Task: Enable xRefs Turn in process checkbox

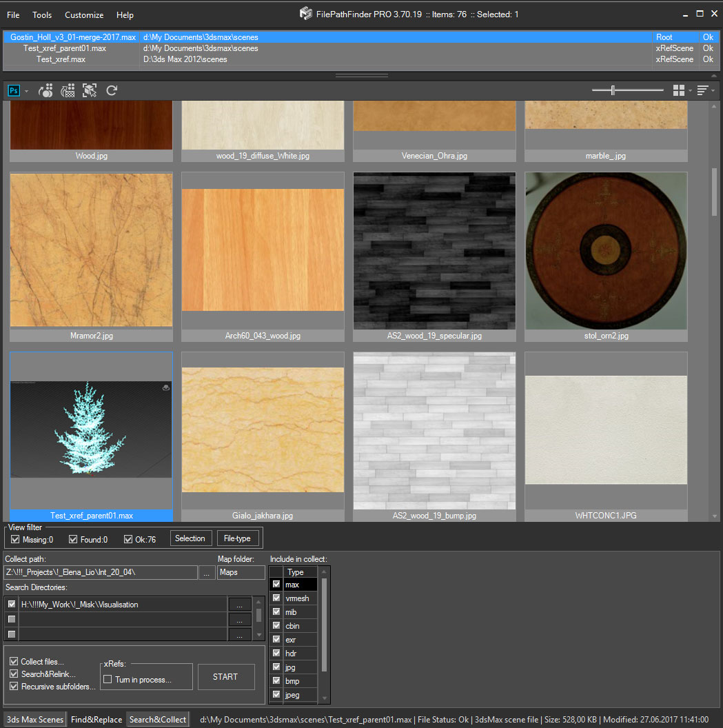Action: pos(108,680)
